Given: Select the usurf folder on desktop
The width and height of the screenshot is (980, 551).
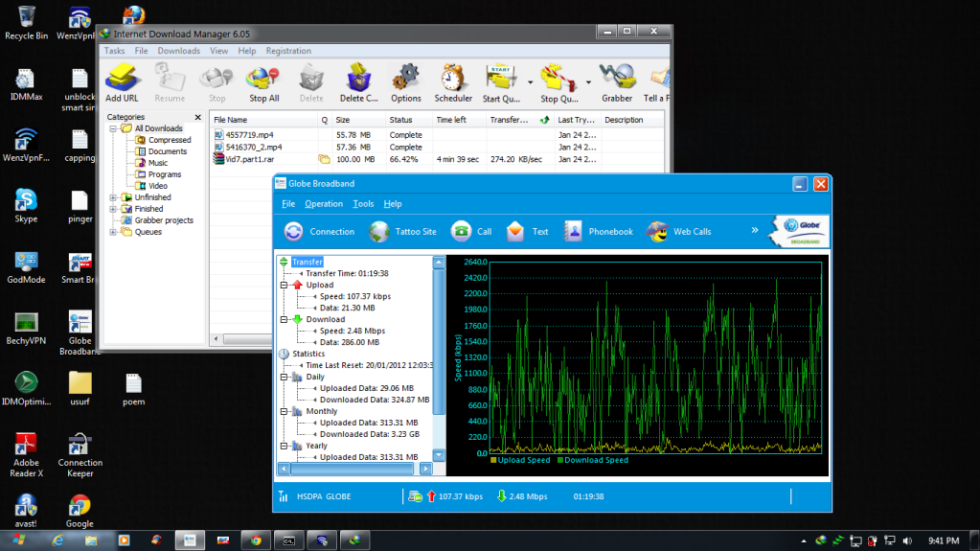Looking at the screenshot, I should pyautogui.click(x=80, y=388).
